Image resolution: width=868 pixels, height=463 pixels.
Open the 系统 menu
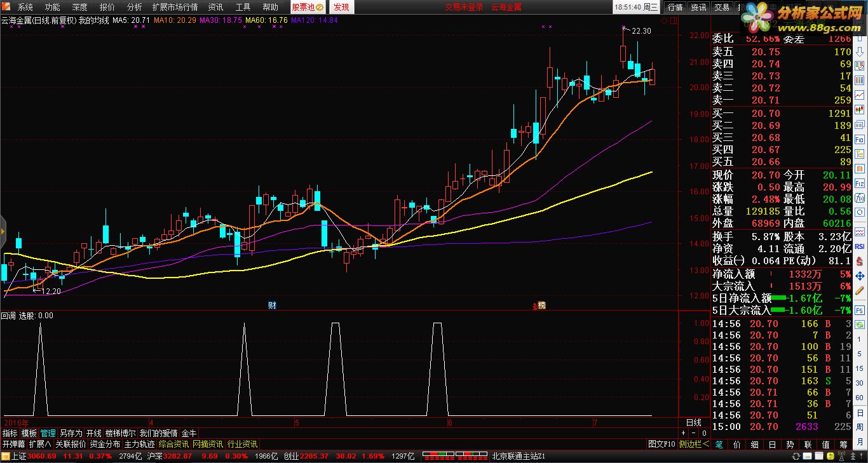25,7
